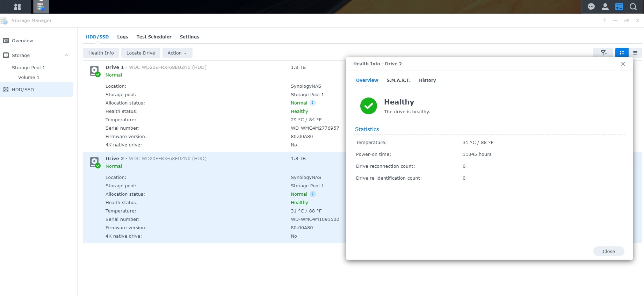Click the Allocation status info icon for Drive 2
644x296 pixels.
click(313, 194)
